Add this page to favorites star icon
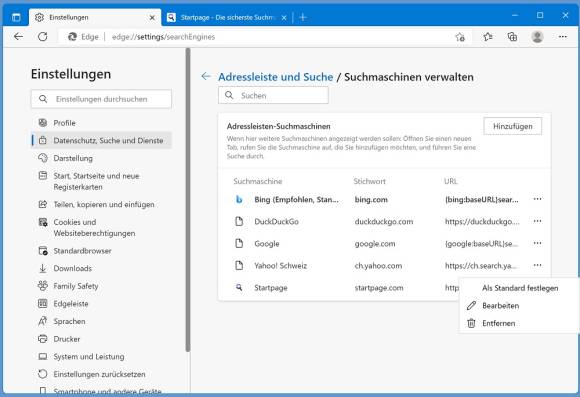Image resolution: width=580 pixels, height=397 pixels. pos(460,37)
